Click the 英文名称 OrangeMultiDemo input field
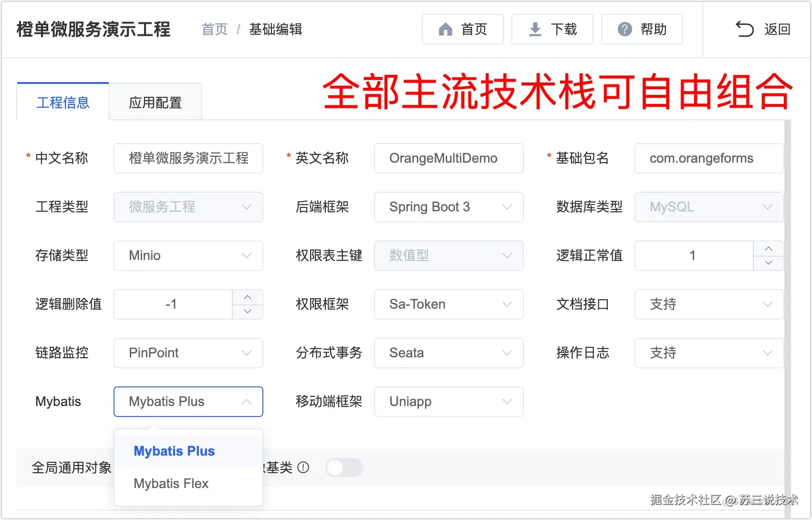This screenshot has width=812, height=520. click(448, 158)
